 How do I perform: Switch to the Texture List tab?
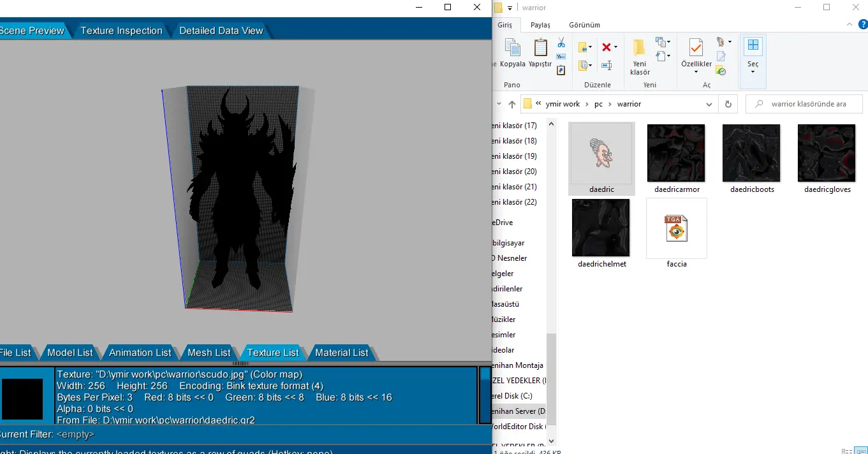[273, 353]
